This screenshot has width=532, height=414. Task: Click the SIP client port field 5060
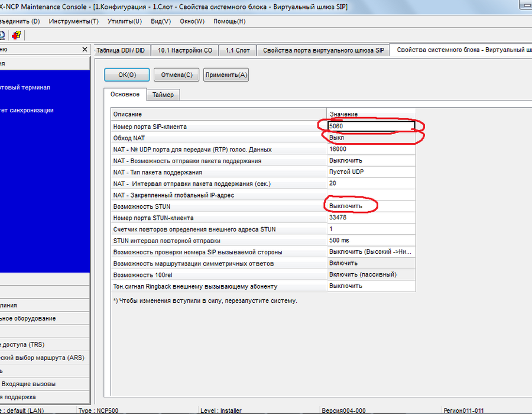click(371, 126)
